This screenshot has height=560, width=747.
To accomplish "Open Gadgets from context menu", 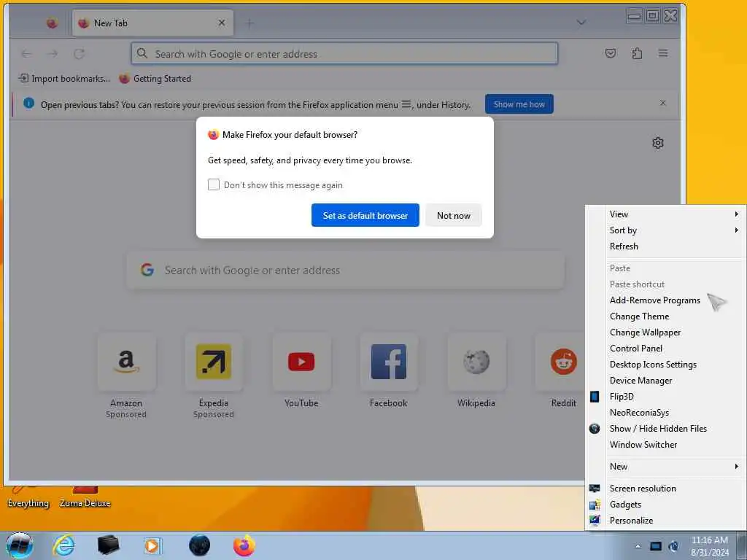I will (665, 505).
